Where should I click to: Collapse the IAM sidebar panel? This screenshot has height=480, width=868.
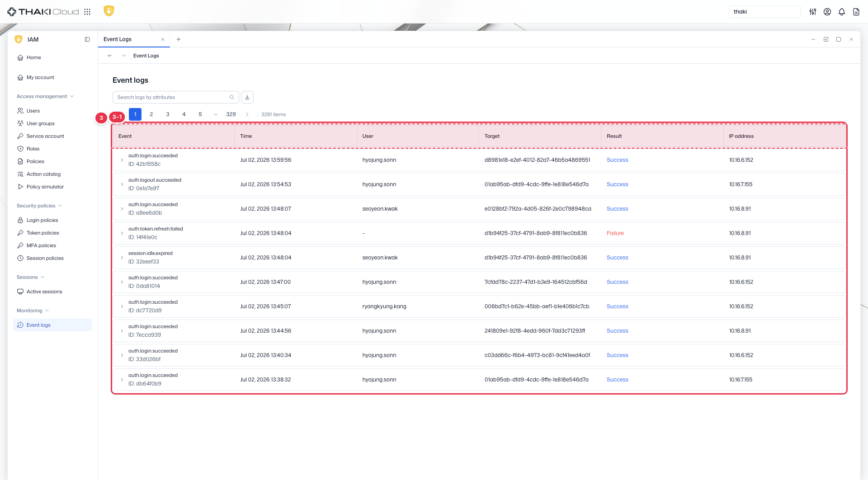coord(87,39)
